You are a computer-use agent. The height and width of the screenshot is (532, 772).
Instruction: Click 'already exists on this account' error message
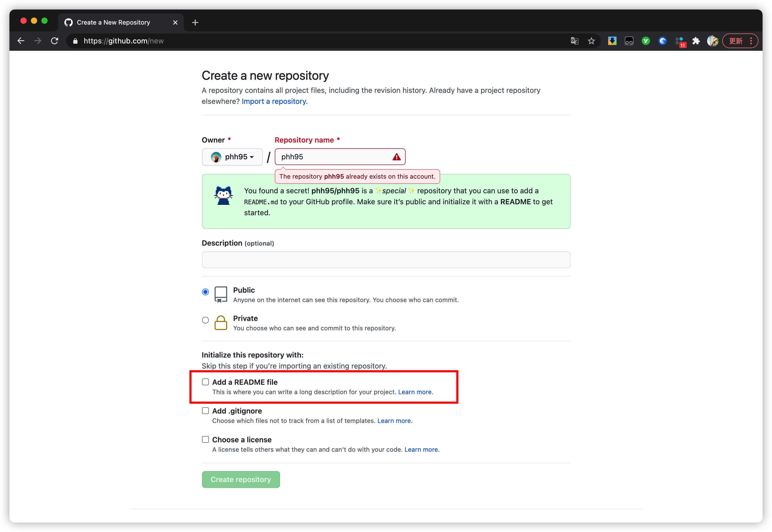tap(357, 176)
